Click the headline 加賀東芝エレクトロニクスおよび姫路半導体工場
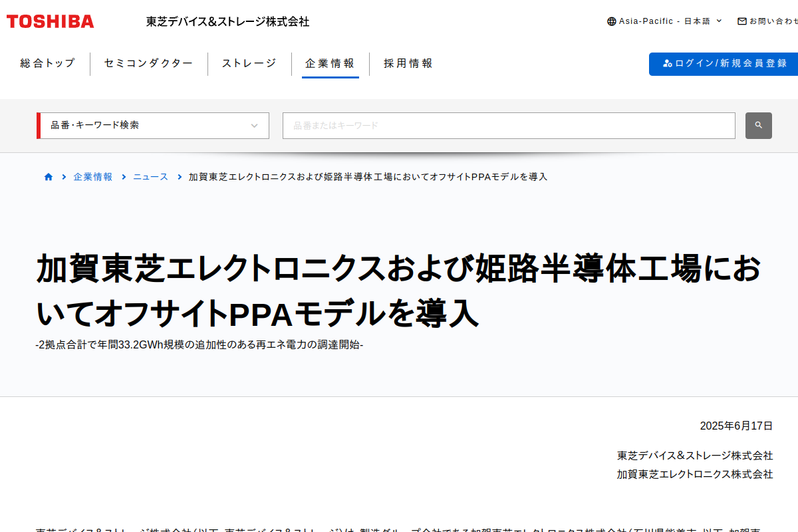The width and height of the screenshot is (798, 532). click(x=399, y=290)
